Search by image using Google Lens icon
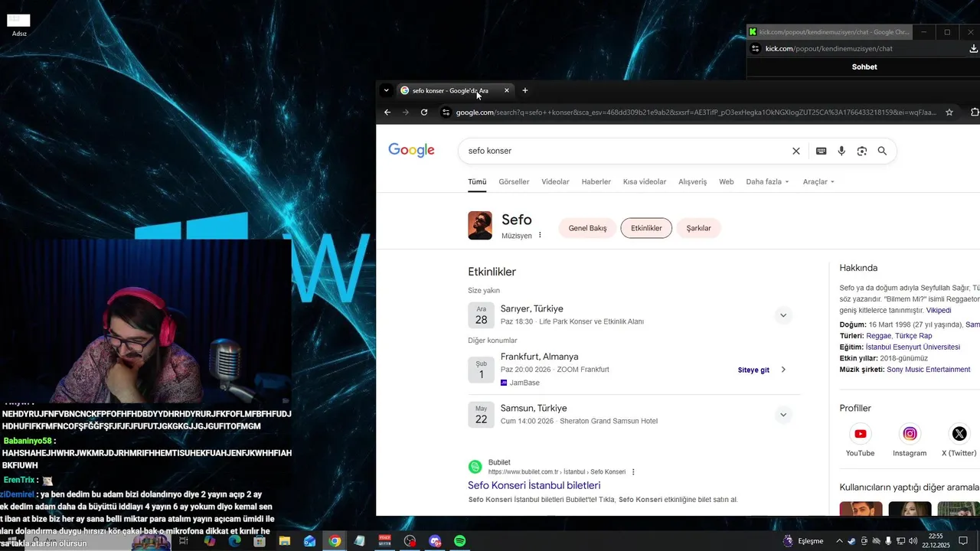Image resolution: width=980 pixels, height=551 pixels. pos(862,151)
